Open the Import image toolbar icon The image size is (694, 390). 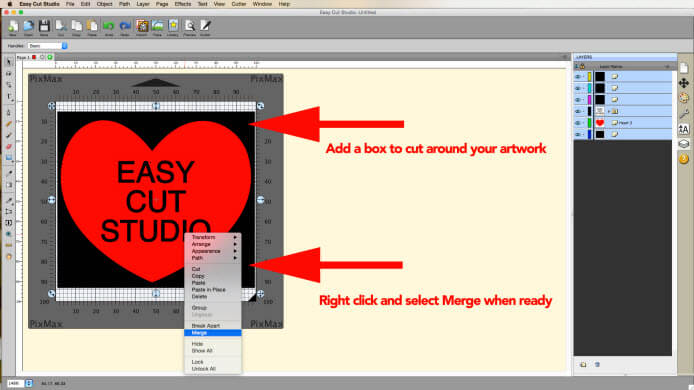click(142, 27)
